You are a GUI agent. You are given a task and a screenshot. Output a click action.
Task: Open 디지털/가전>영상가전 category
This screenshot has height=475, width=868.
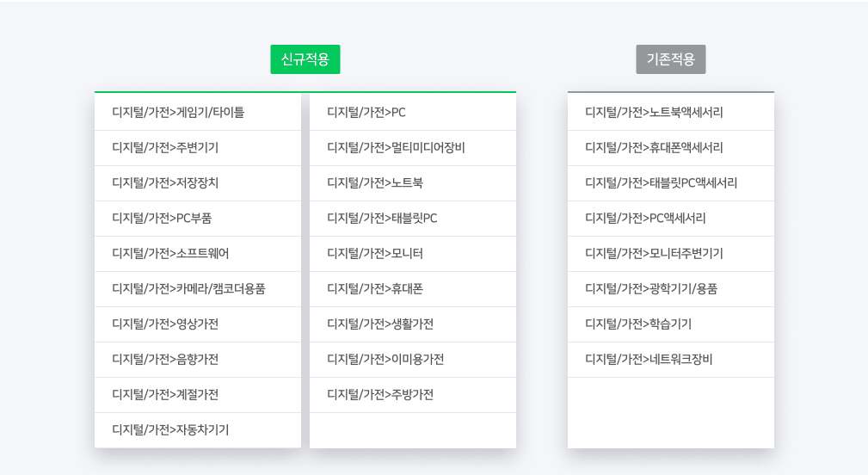(x=165, y=324)
